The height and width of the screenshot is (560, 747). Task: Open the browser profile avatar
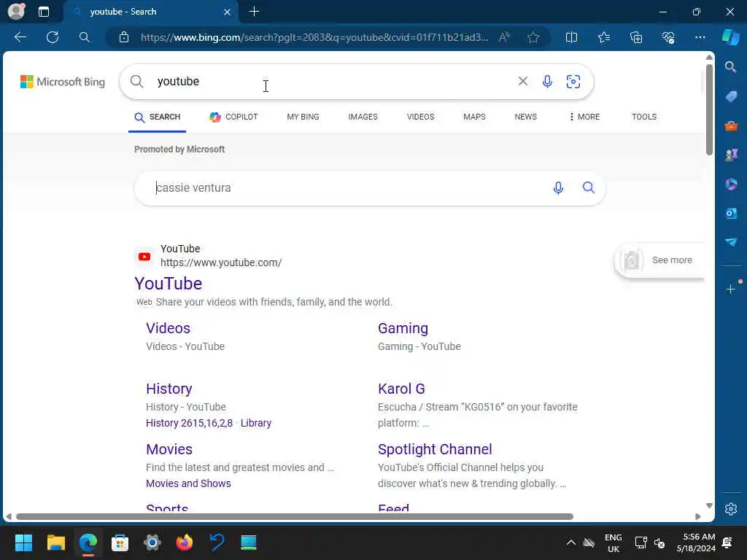pos(16,11)
